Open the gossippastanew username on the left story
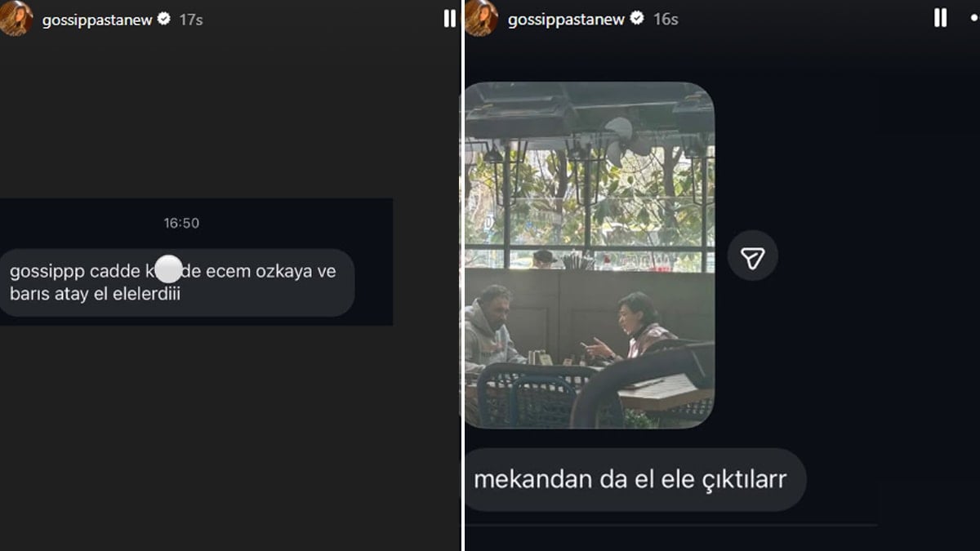Screen dimensions: 980x551 97,20
